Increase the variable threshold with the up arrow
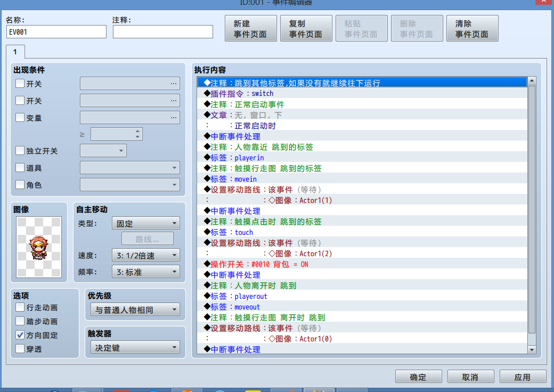Screen dimensions: 554x392 [138, 131]
